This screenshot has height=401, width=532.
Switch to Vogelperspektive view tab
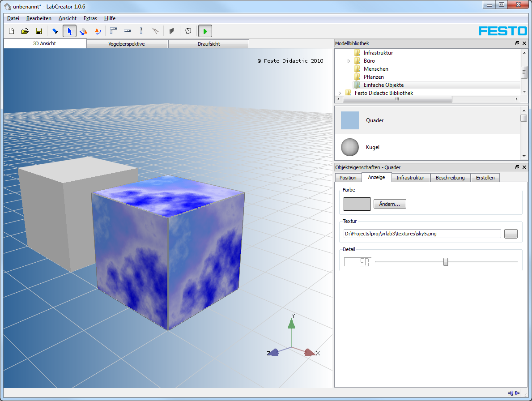(x=127, y=44)
